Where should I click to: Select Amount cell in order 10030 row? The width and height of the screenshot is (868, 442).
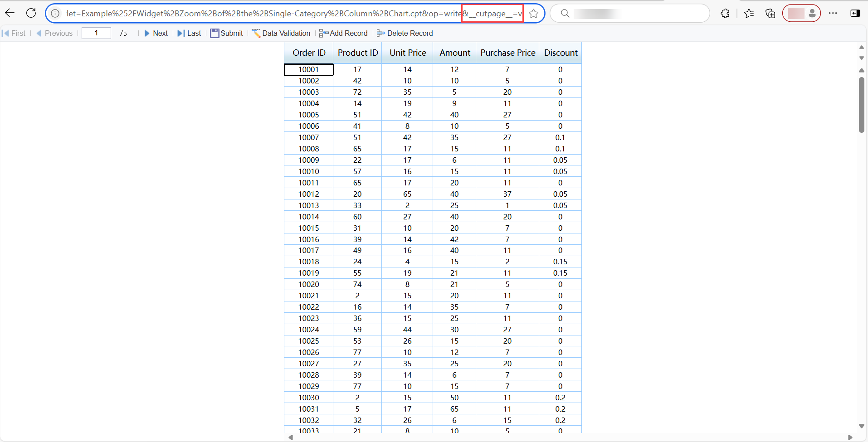click(454, 398)
